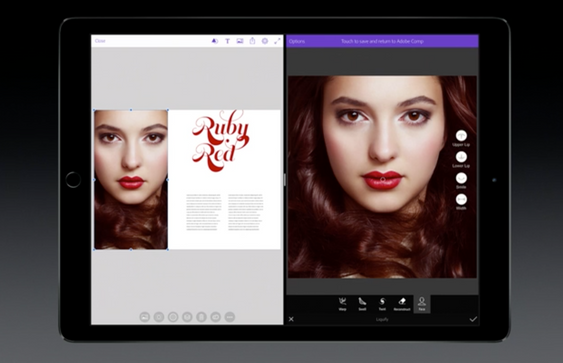
Task: Open Options in the Liquify app
Action: [x=297, y=41]
